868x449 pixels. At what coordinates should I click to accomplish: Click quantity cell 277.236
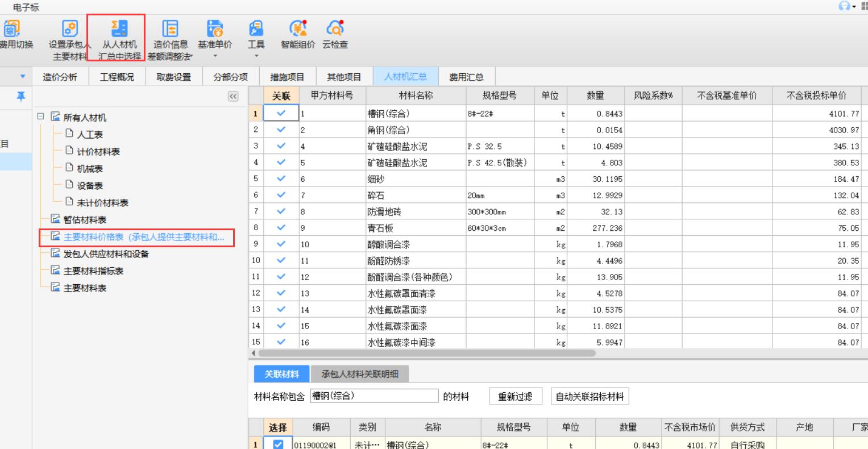[x=596, y=228]
